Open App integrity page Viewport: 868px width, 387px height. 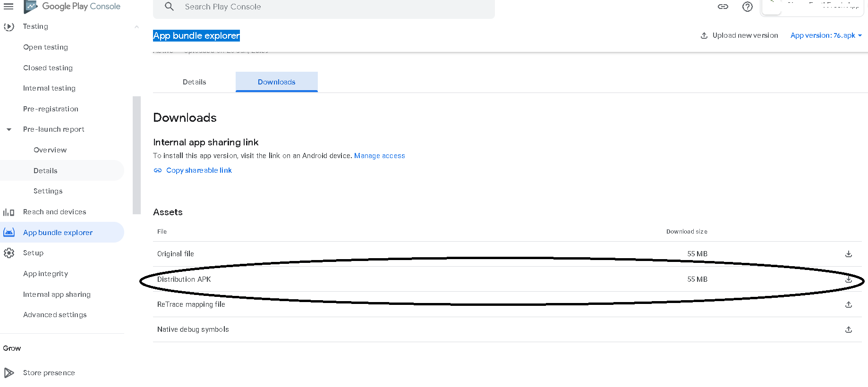pyautogui.click(x=45, y=274)
